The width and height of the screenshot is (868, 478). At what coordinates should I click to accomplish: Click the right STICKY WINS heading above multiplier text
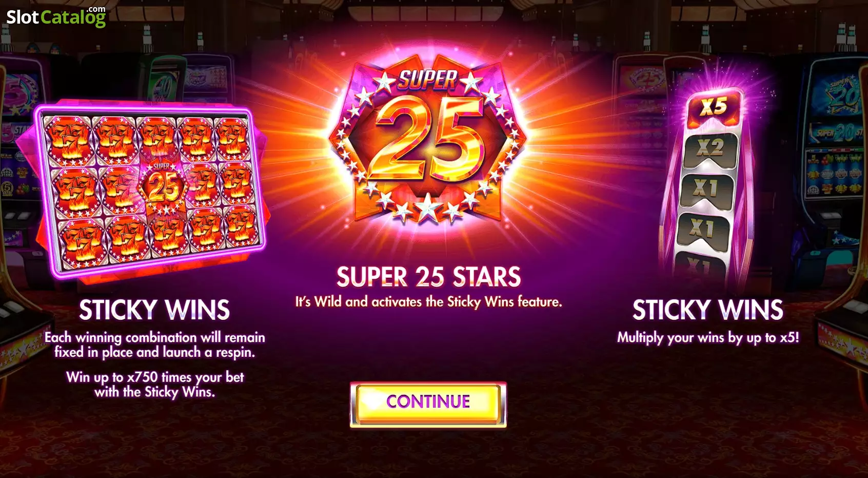tap(708, 310)
